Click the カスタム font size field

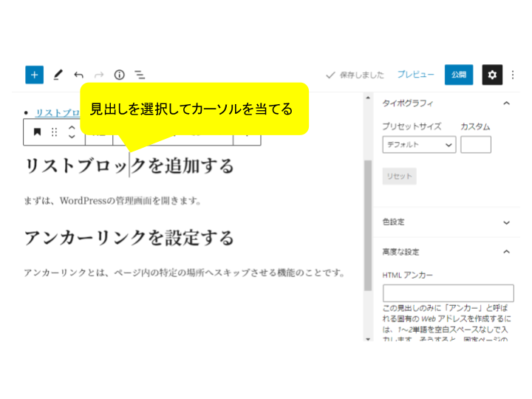[475, 145]
